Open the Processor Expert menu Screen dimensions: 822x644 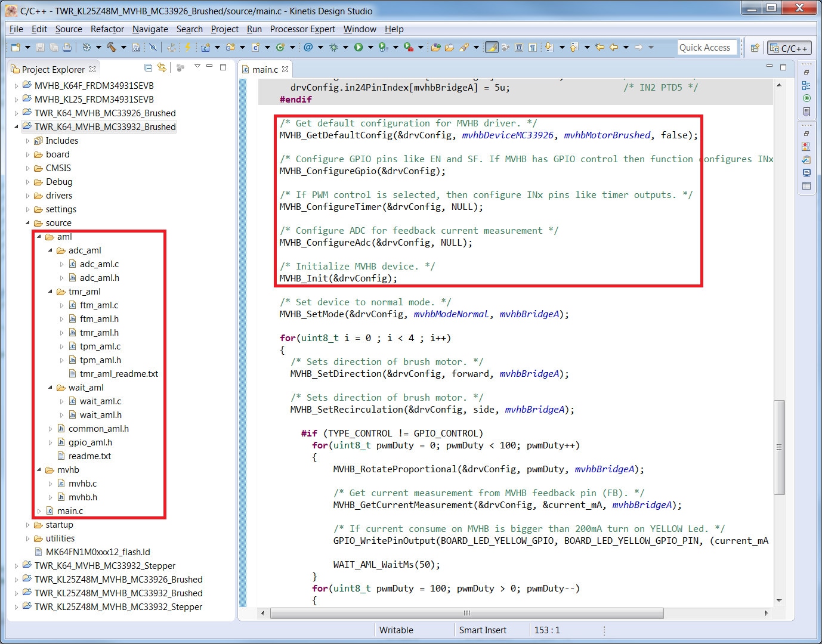click(302, 29)
